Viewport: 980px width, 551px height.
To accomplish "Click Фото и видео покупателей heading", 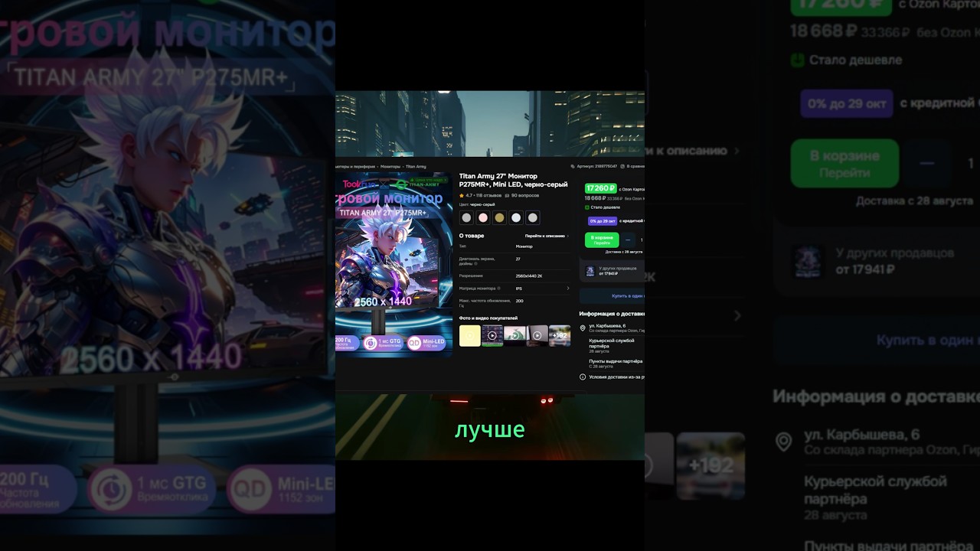I will click(x=488, y=318).
